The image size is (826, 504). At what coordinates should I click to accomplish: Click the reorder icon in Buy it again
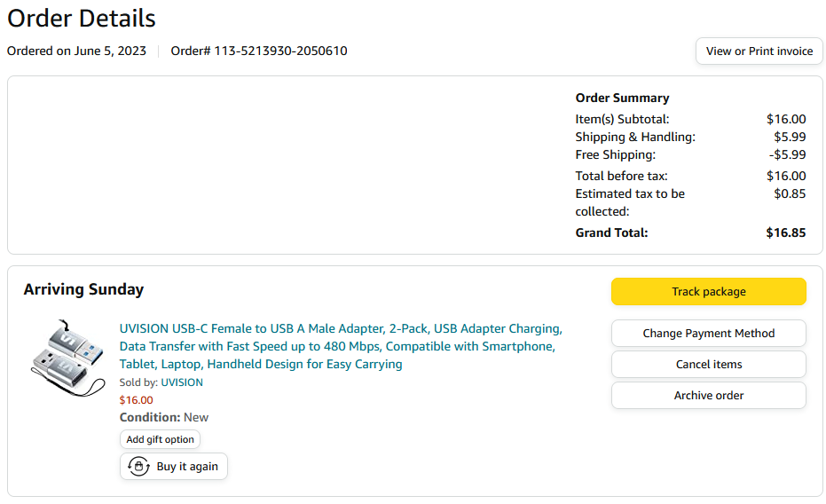point(138,467)
